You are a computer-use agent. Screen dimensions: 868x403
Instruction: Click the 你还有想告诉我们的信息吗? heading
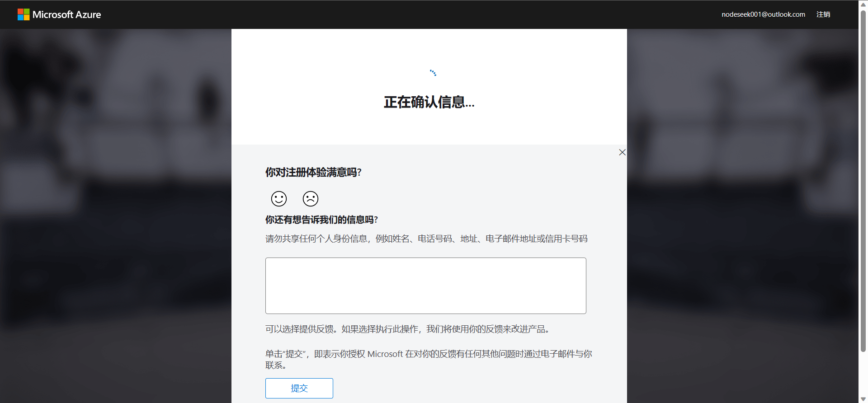[x=321, y=220]
